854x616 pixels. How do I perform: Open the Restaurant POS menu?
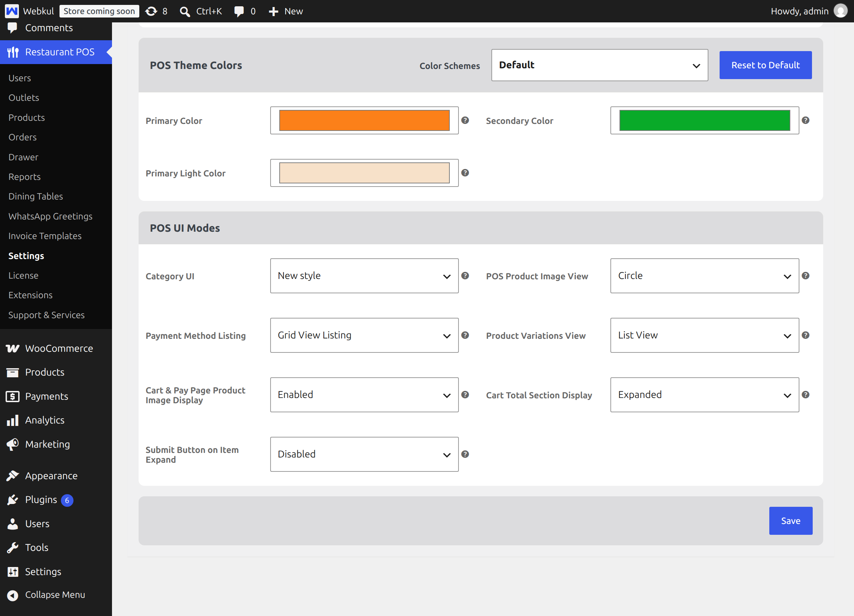pos(56,52)
